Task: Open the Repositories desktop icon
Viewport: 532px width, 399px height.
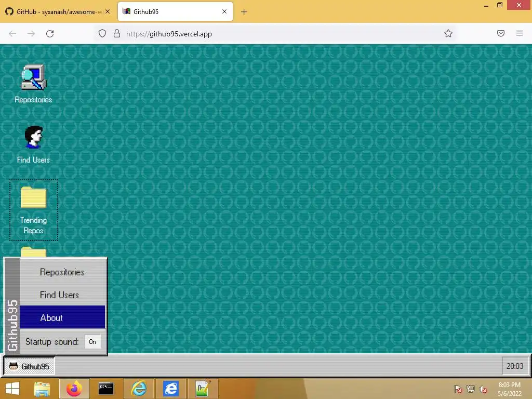Action: tap(33, 84)
